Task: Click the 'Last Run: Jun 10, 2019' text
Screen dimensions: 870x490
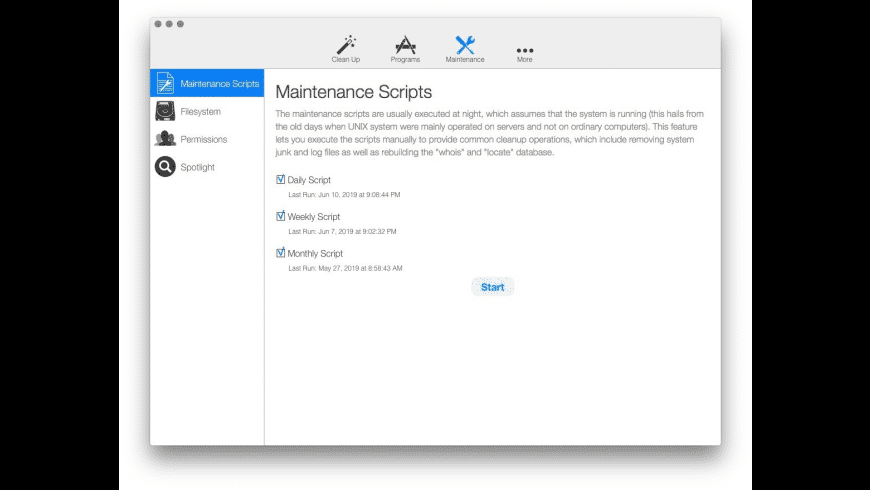Action: pyautogui.click(x=344, y=195)
